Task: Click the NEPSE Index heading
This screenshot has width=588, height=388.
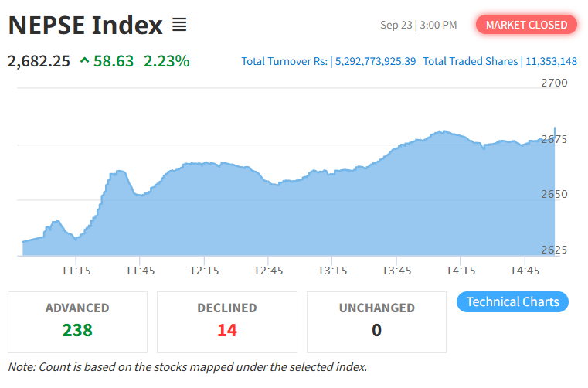Action: (x=86, y=26)
